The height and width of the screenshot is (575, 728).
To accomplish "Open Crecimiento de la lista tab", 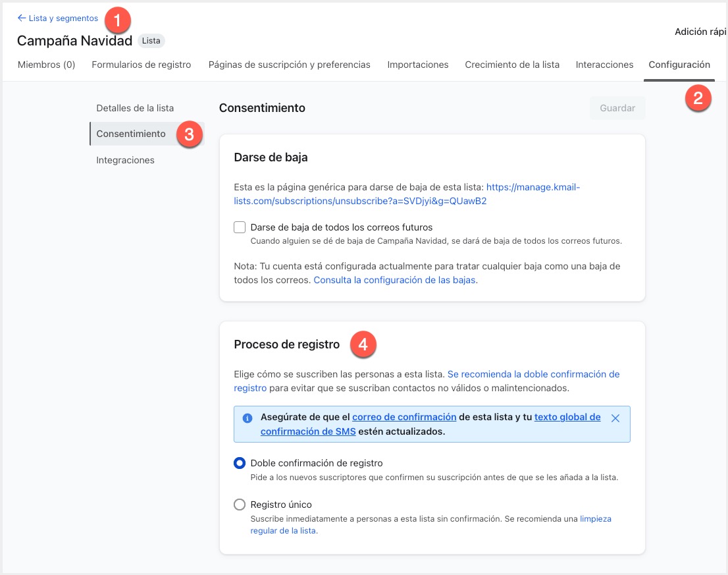I will pos(511,65).
